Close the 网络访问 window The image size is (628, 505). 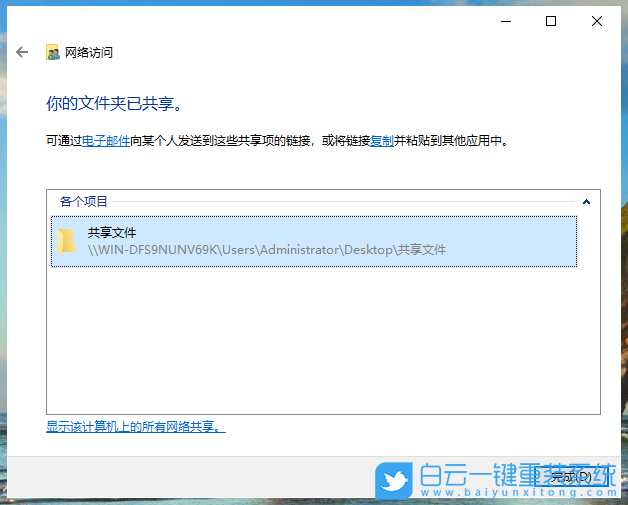click(597, 21)
